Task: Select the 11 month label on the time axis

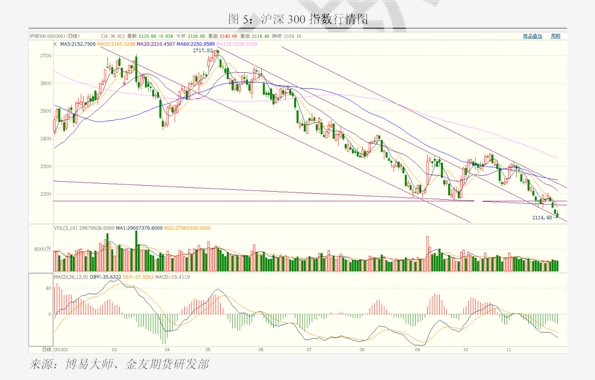Action: (x=509, y=350)
